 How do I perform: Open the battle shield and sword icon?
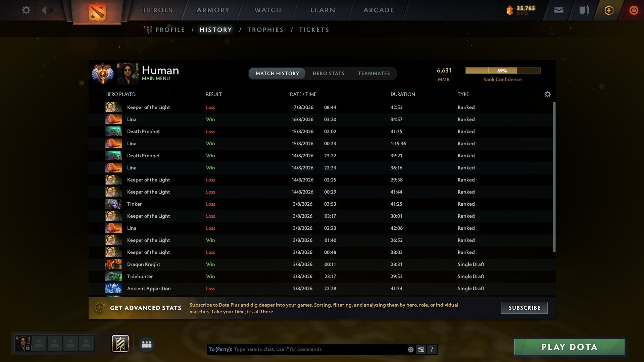584,10
